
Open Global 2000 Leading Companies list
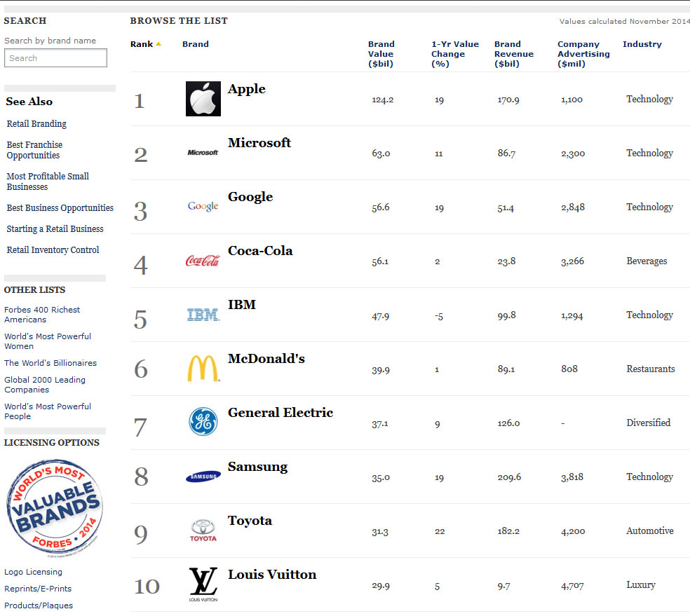[x=45, y=385]
